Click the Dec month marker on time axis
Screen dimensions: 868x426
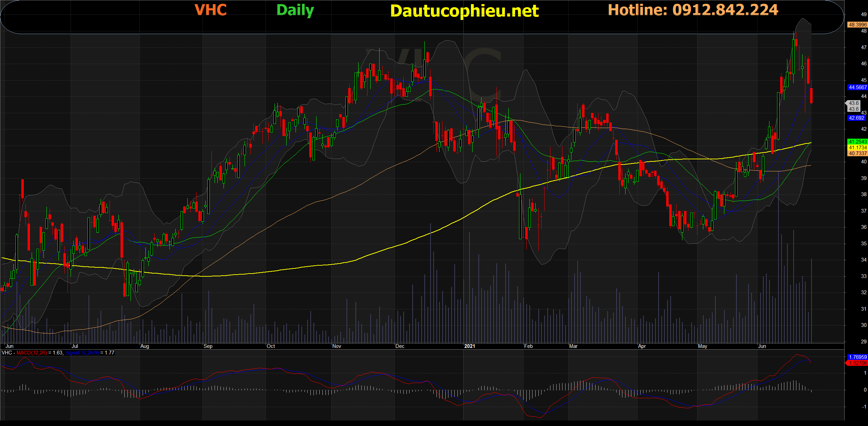coord(400,346)
